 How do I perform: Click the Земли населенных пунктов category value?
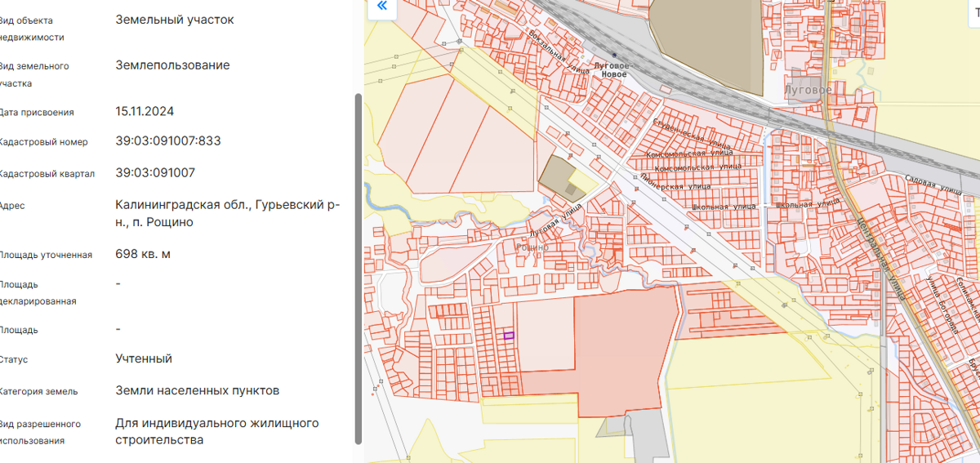pyautogui.click(x=198, y=390)
